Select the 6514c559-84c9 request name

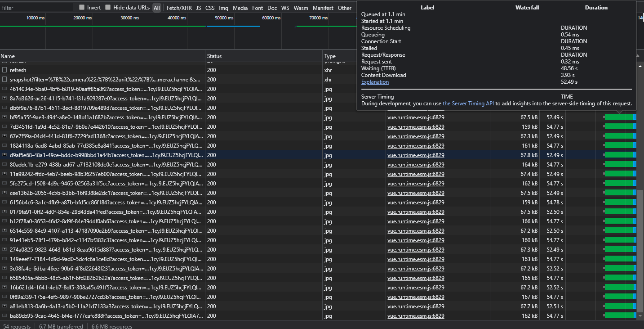106,231
